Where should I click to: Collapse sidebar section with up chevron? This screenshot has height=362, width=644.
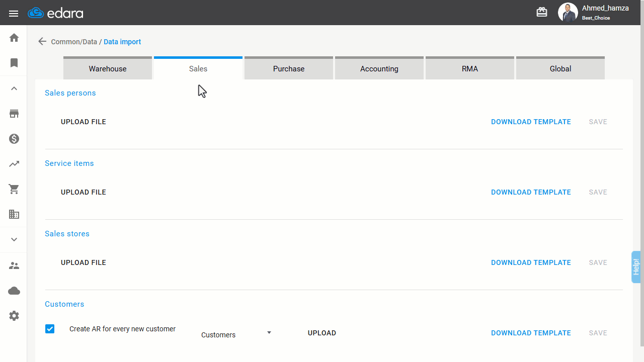(x=14, y=88)
